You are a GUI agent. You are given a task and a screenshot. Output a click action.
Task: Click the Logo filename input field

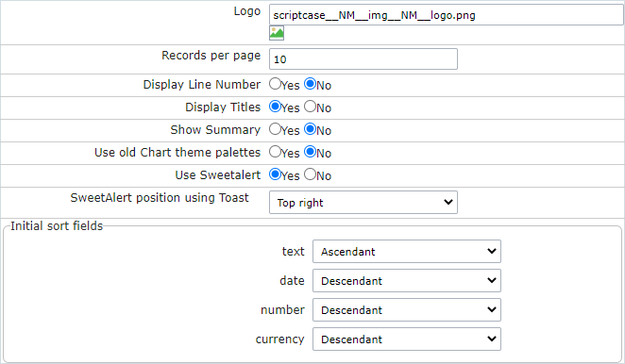pyautogui.click(x=447, y=15)
